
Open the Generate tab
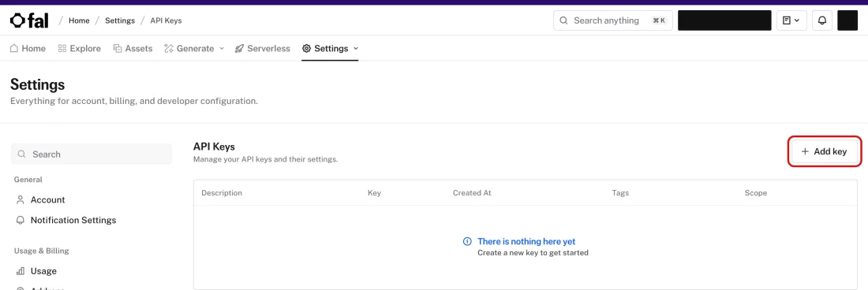coord(194,49)
